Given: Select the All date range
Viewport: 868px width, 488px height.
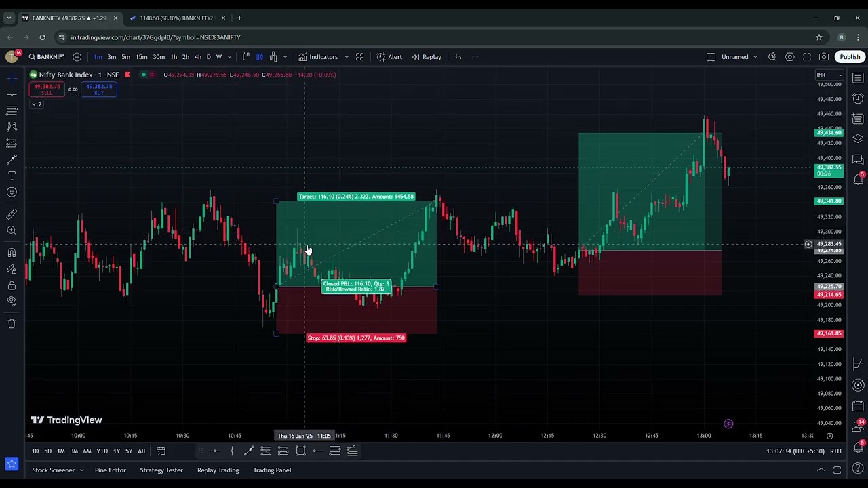Looking at the screenshot, I should (x=141, y=451).
